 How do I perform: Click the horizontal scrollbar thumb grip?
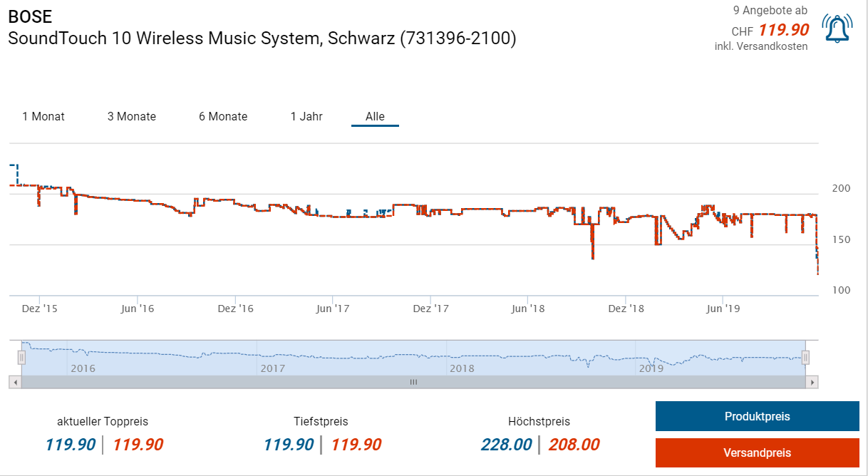click(413, 382)
